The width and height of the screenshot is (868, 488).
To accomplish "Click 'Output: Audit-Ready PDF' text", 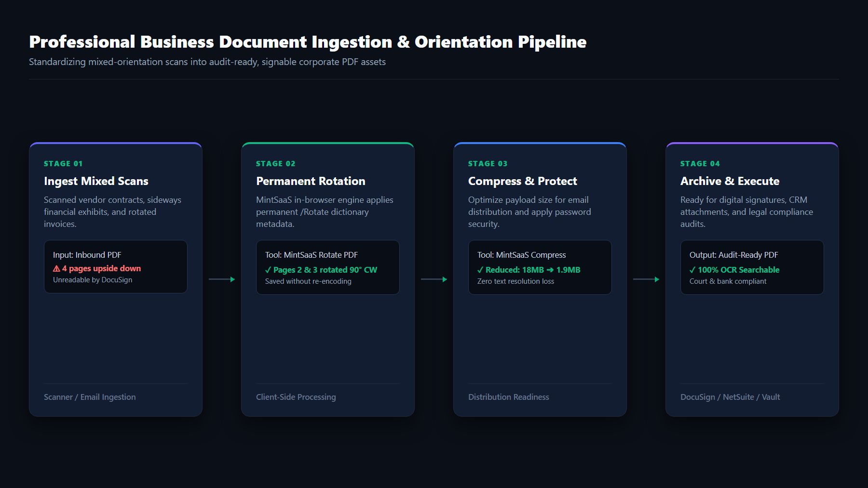I will pyautogui.click(x=733, y=255).
